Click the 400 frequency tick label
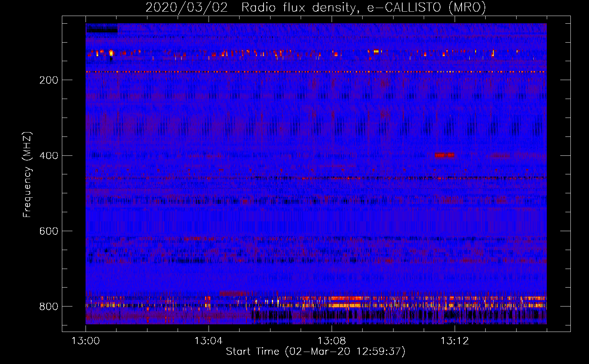 pyautogui.click(x=48, y=156)
